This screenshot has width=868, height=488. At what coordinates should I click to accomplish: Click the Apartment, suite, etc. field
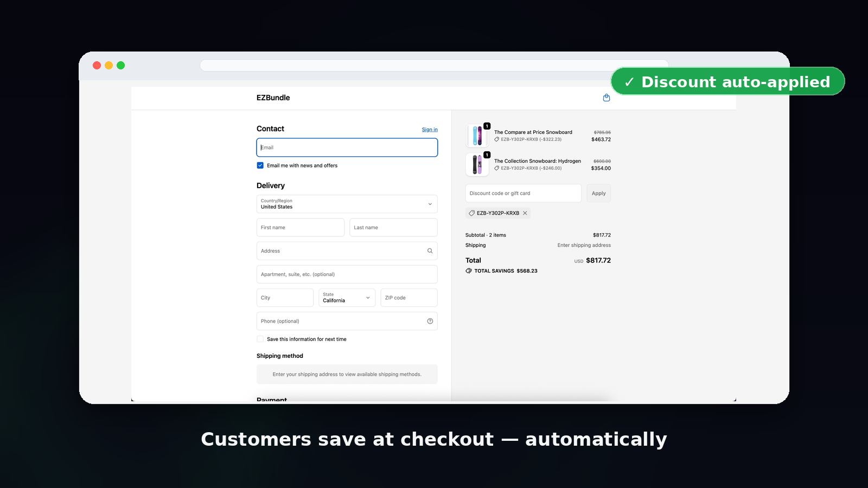[347, 274]
